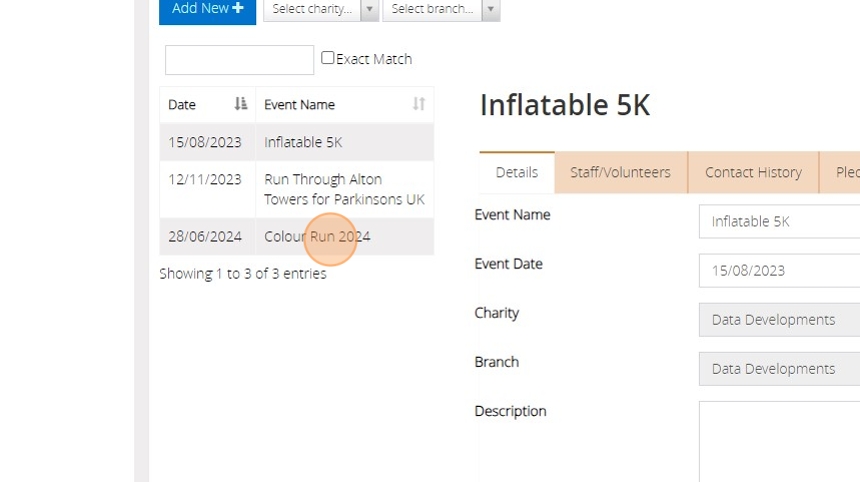Click inside the Description text area
This screenshot has width=860, height=482.
coord(779,441)
